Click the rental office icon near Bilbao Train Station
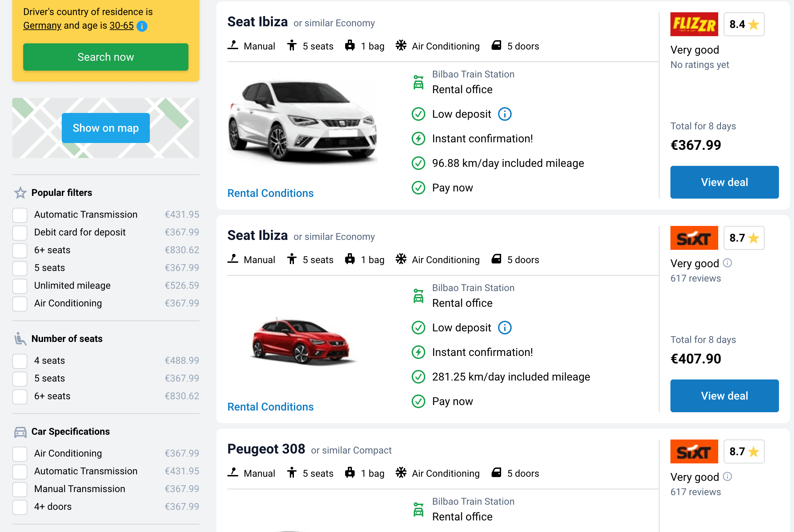The width and height of the screenshot is (794, 532). (x=418, y=81)
